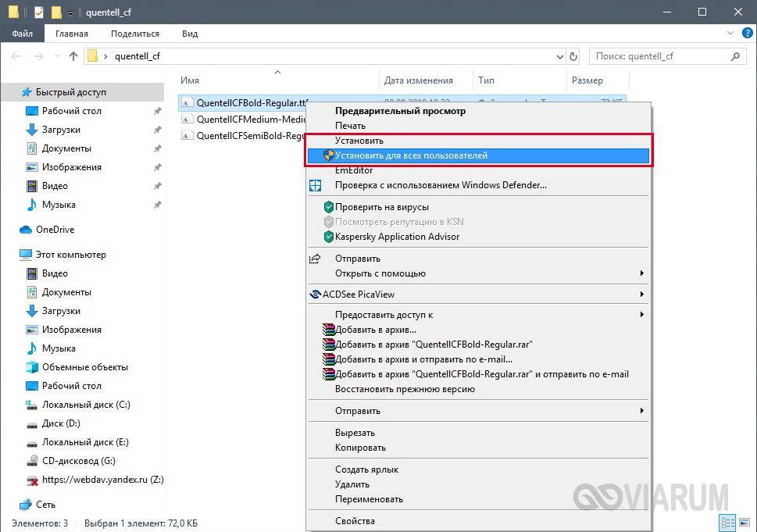Click the Windows Defender shield scan icon

click(316, 185)
